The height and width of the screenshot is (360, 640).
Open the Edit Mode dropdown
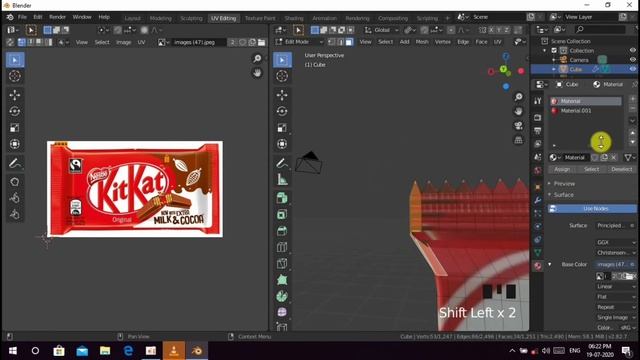tap(299, 42)
